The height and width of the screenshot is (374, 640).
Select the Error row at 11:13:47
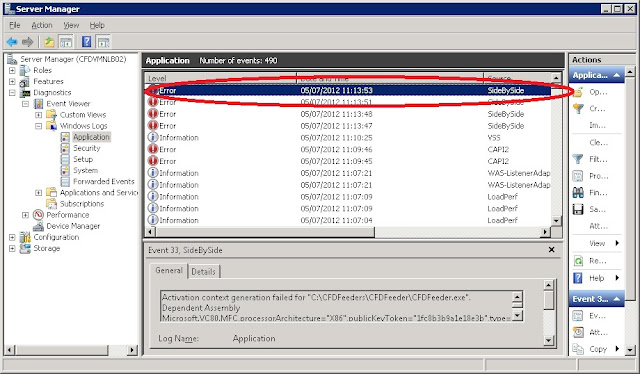coord(348,126)
